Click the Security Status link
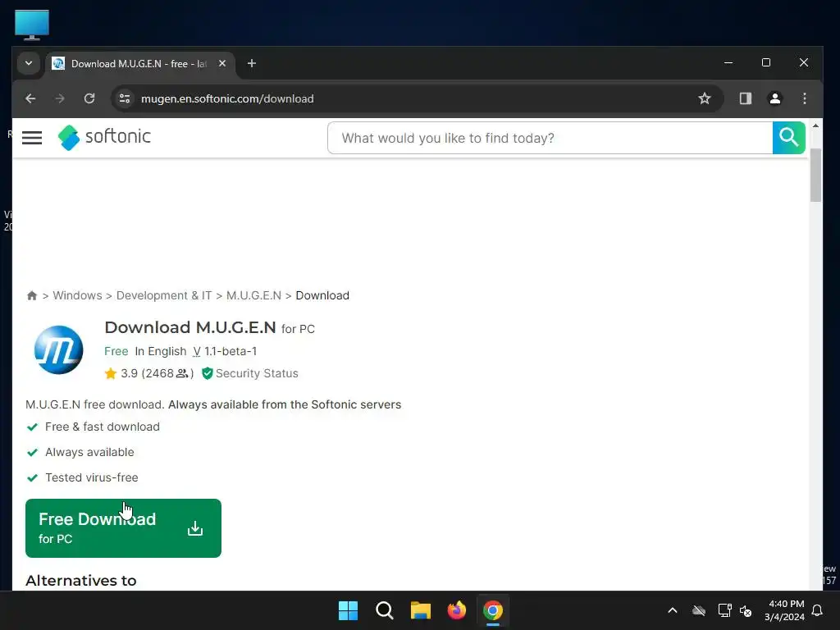The height and width of the screenshot is (630, 840). 257,373
